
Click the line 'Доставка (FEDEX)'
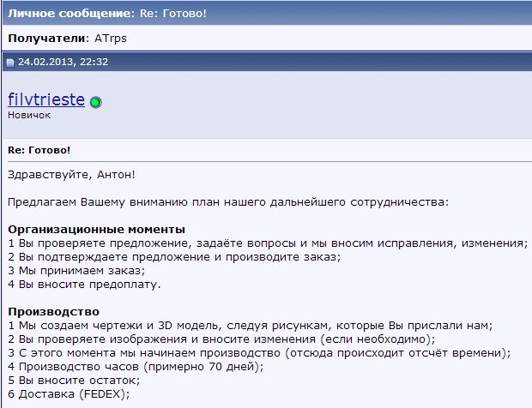tap(69, 394)
